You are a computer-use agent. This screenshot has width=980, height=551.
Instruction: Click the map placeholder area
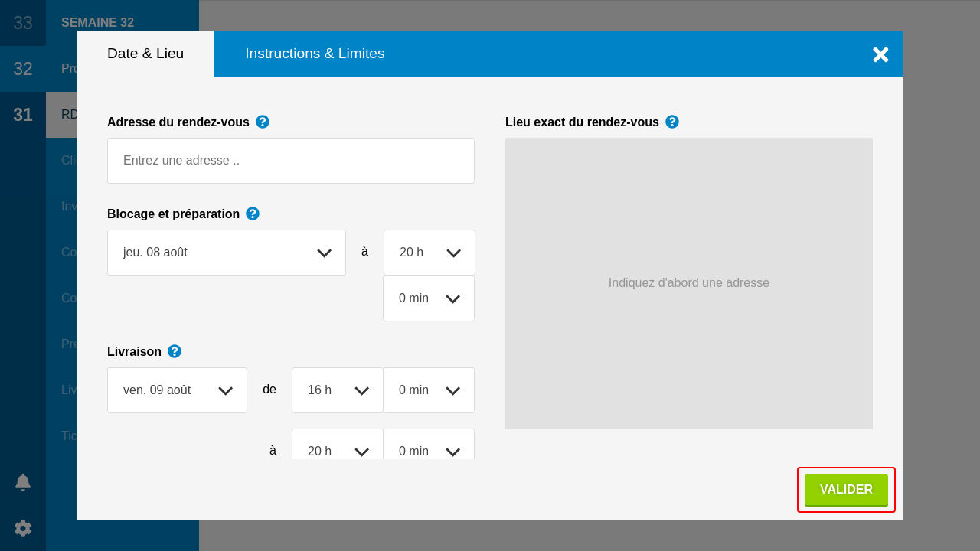[689, 283]
